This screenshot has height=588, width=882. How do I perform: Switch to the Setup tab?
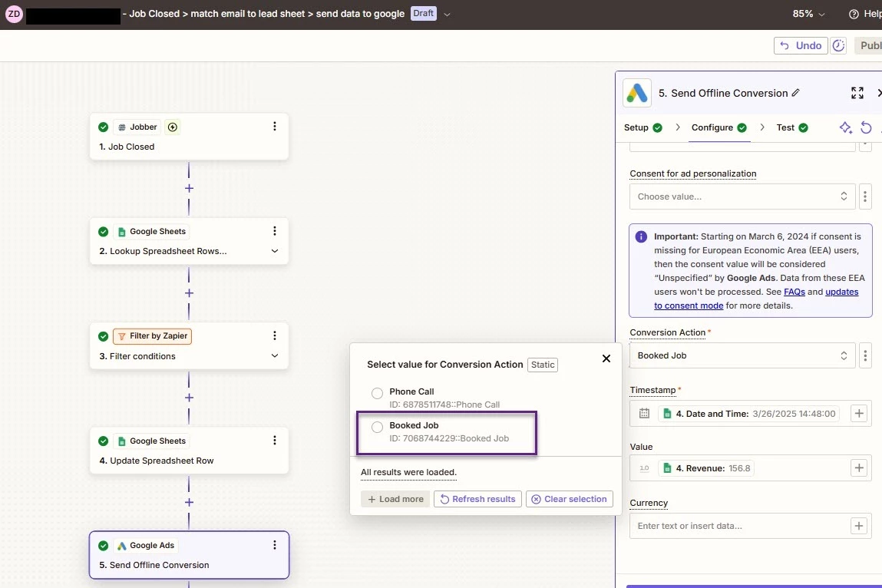click(x=643, y=127)
